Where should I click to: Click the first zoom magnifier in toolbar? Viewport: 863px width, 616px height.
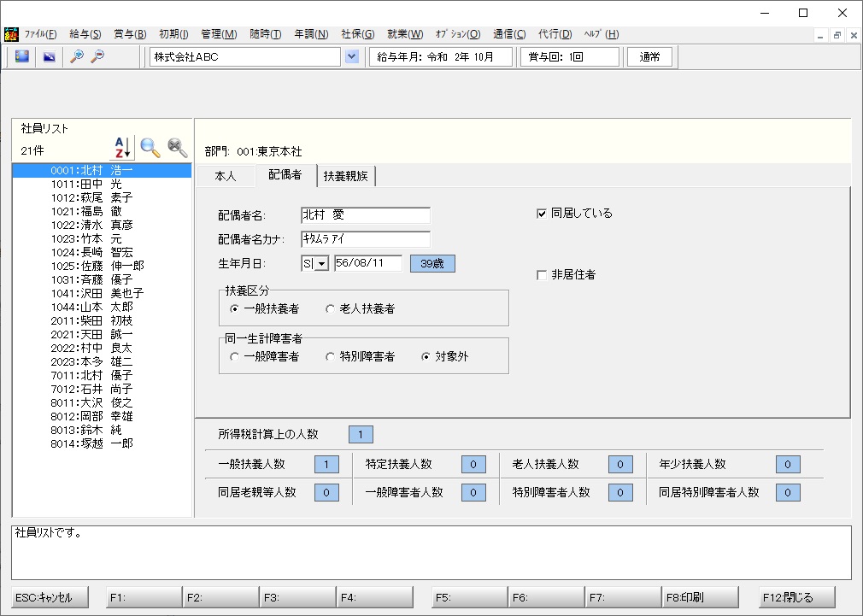pos(77,56)
